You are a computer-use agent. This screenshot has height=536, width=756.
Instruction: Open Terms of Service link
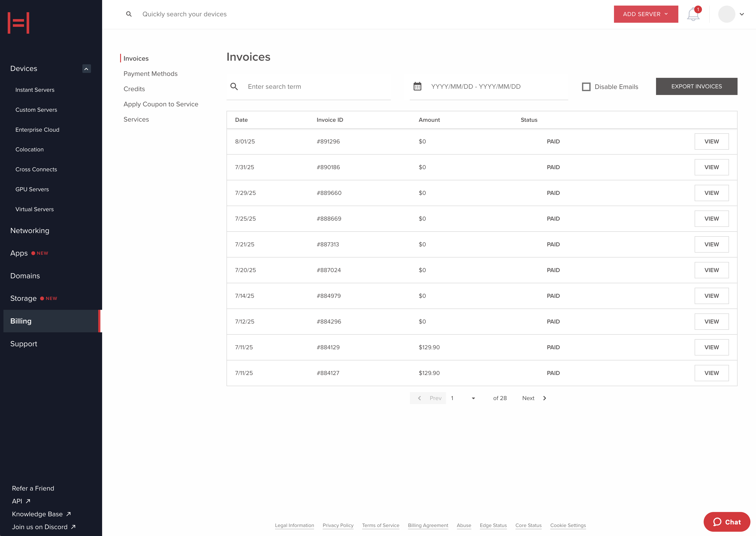click(x=381, y=525)
